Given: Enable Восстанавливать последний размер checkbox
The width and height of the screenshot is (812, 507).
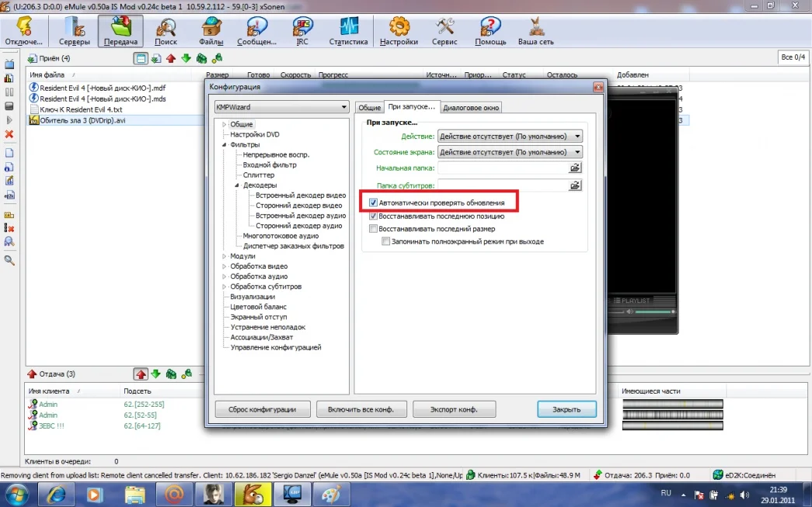Looking at the screenshot, I should point(373,229).
